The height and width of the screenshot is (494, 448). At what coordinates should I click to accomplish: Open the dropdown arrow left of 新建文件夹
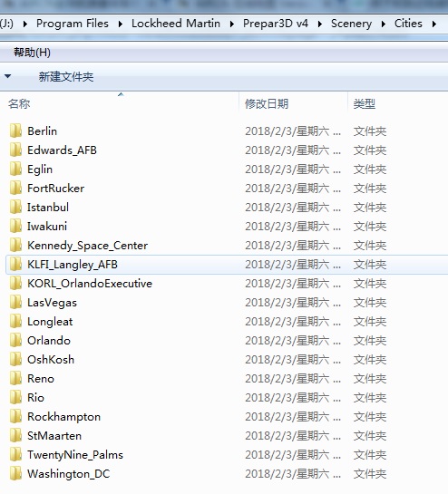[8, 76]
